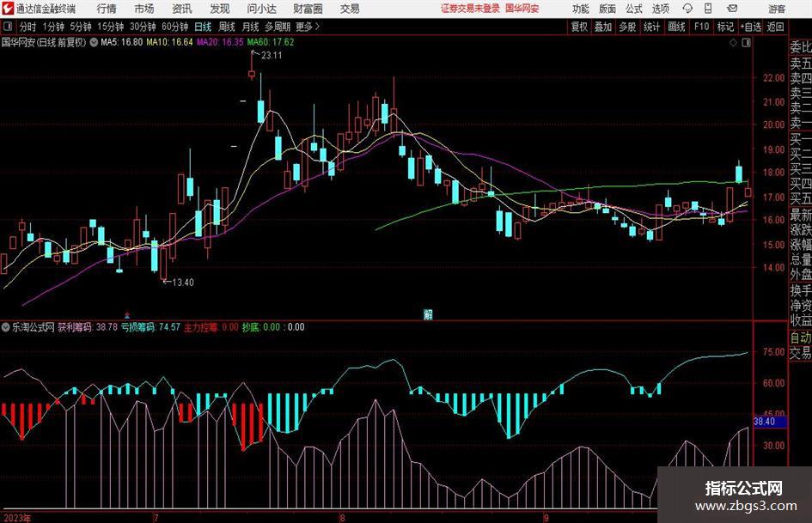Image resolution: width=812 pixels, height=523 pixels.
Task: Click the 游客 guest account label
Action: tap(777, 9)
